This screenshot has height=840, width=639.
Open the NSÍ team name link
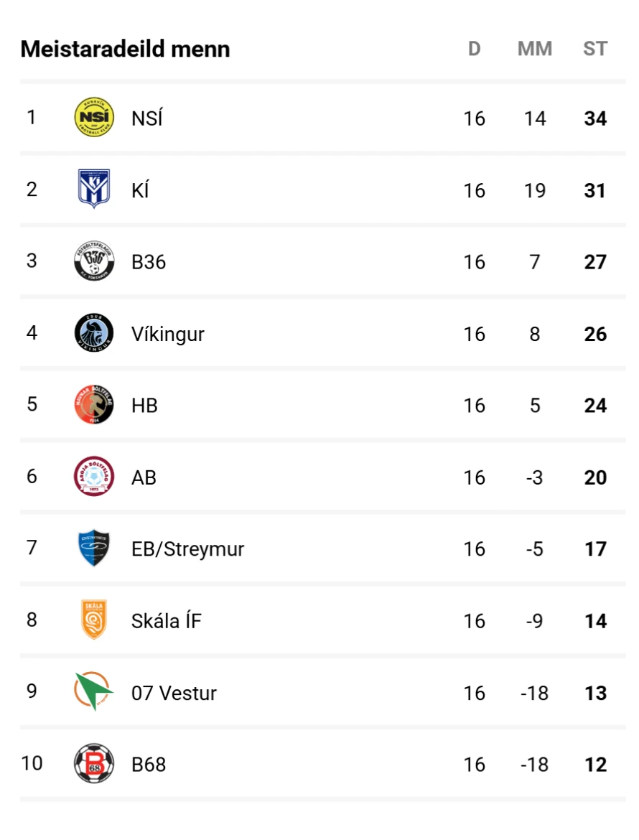[x=146, y=118]
